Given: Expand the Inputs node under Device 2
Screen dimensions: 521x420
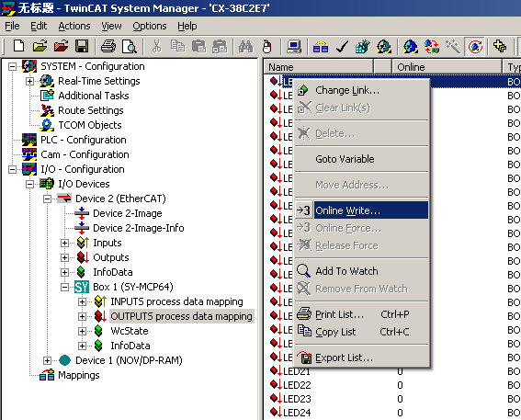Looking at the screenshot, I should pyautogui.click(x=65, y=243).
